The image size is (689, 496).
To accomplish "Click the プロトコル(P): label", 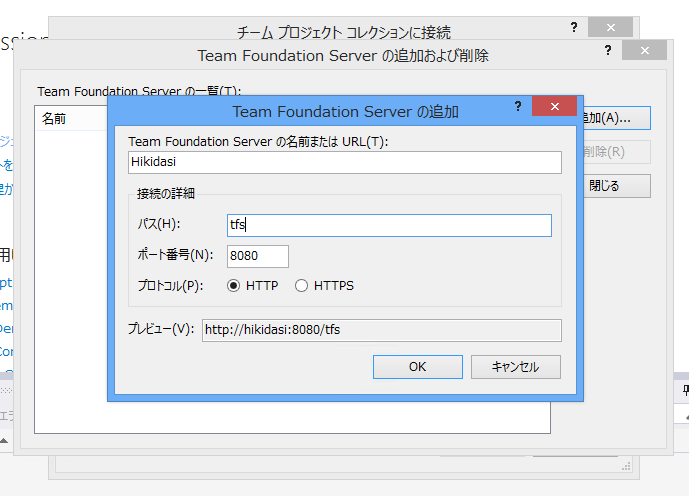I will 170,286.
